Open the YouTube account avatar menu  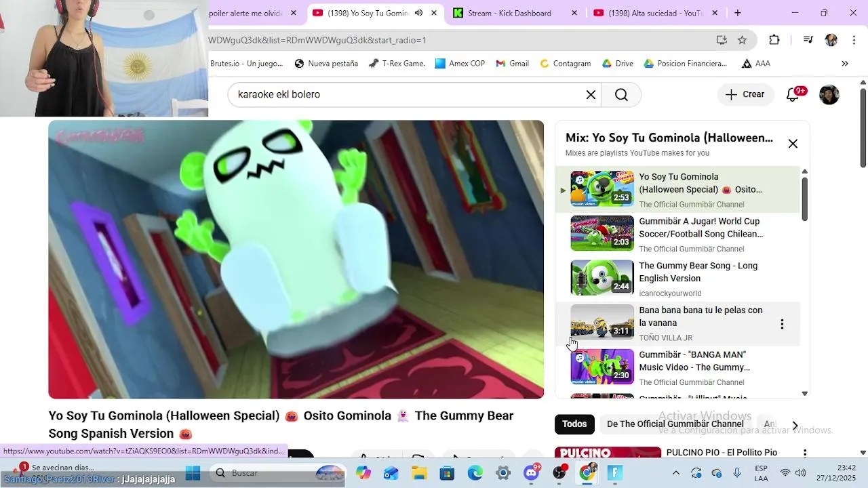829,95
